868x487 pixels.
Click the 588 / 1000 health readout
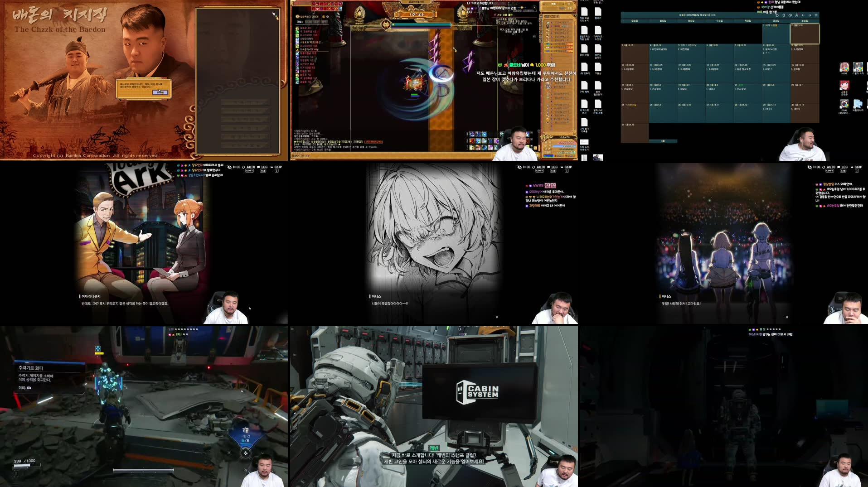tap(24, 461)
